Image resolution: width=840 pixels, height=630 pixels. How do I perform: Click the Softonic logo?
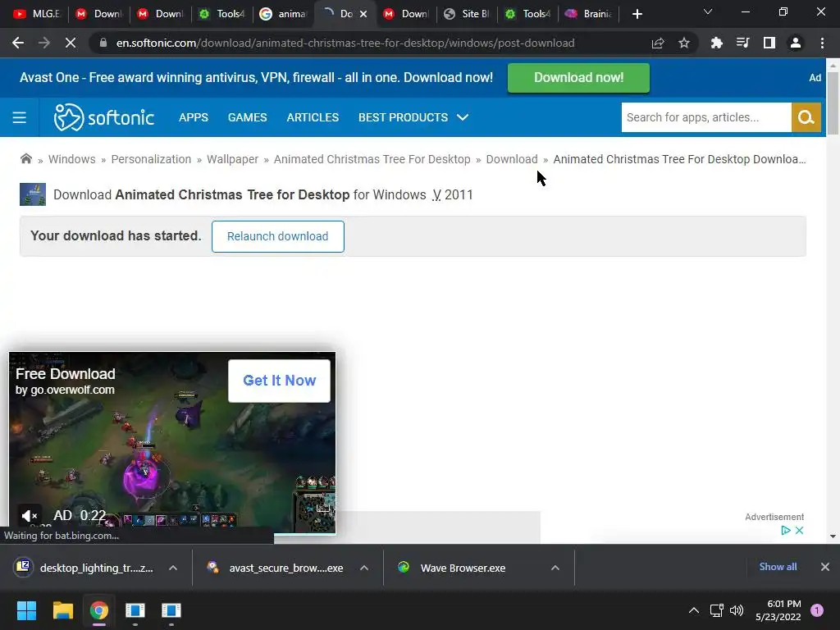[104, 117]
